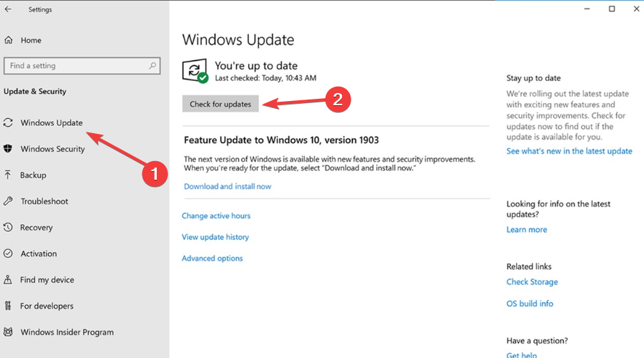The height and width of the screenshot is (358, 644).
Task: Click the search magnifier icon
Action: 152,65
